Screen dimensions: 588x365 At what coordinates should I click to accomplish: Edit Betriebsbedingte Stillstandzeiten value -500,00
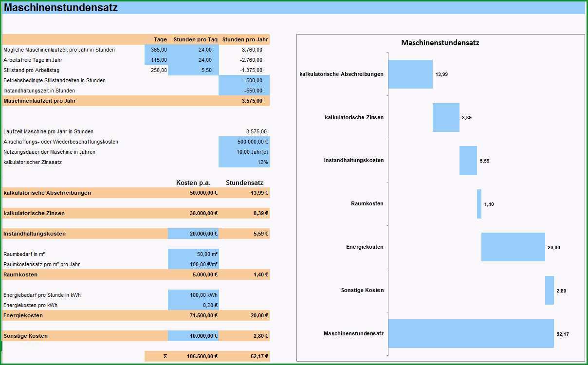pos(244,80)
